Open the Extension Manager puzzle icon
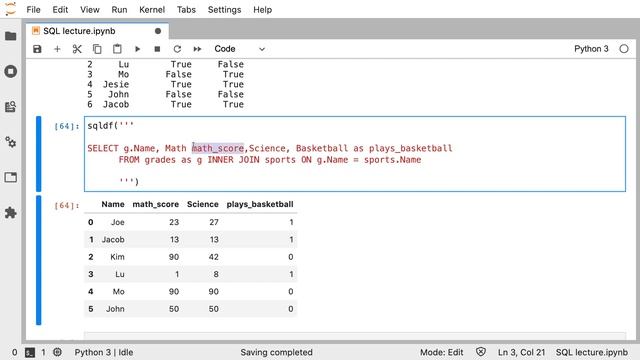Screen dimensions: 640x360 11,212
